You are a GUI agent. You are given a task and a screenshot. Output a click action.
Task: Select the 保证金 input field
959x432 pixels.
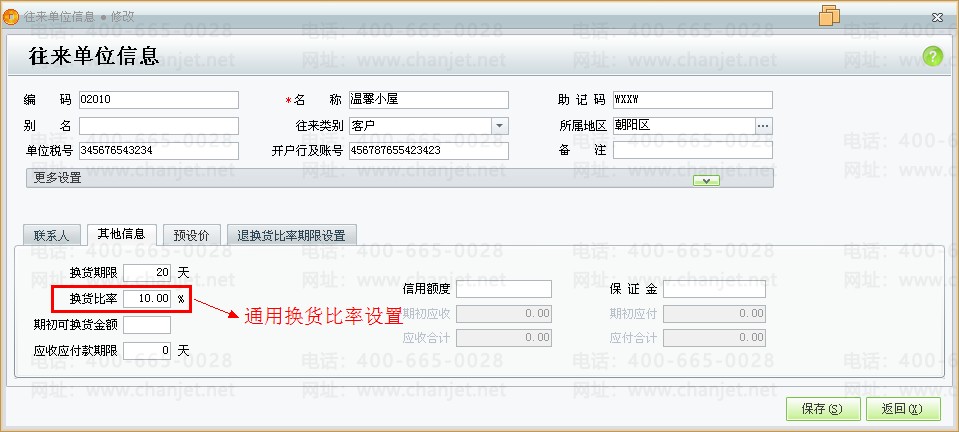[x=714, y=289]
